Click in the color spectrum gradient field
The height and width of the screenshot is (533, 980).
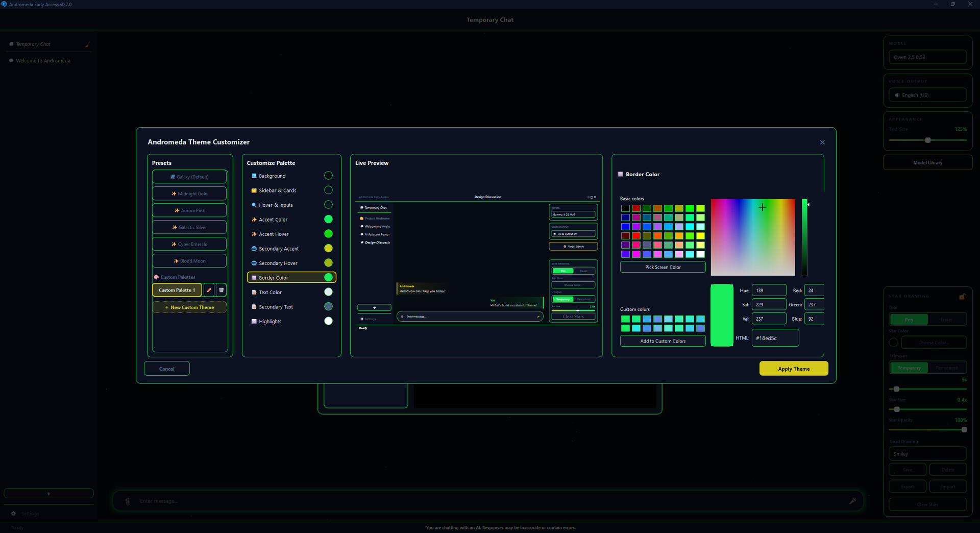pyautogui.click(x=753, y=237)
